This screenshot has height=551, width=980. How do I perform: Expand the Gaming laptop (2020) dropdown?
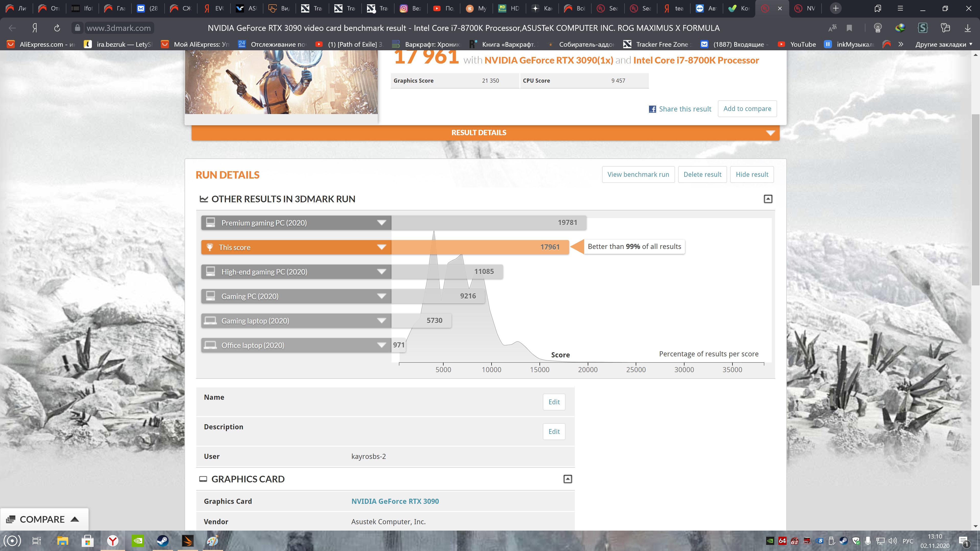[382, 321]
